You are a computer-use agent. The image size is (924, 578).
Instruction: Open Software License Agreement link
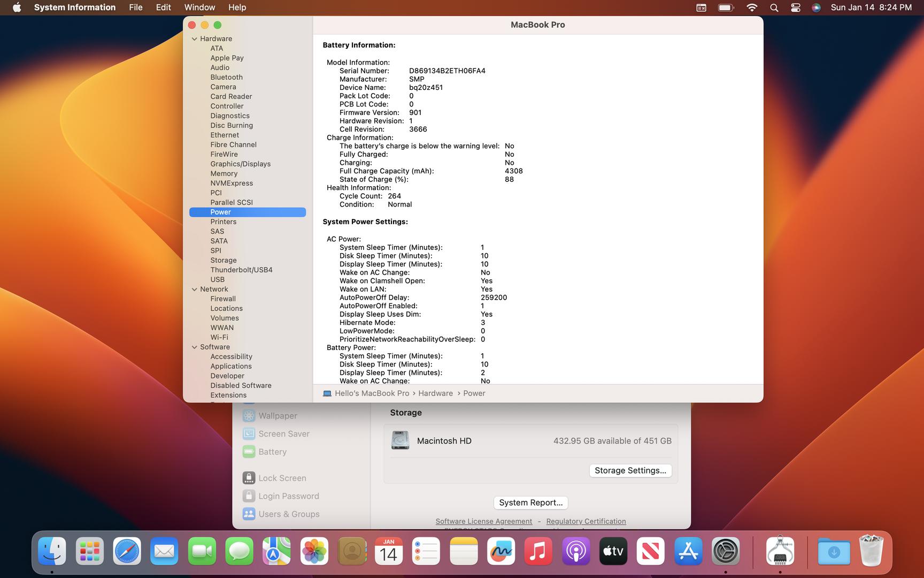coord(484,521)
